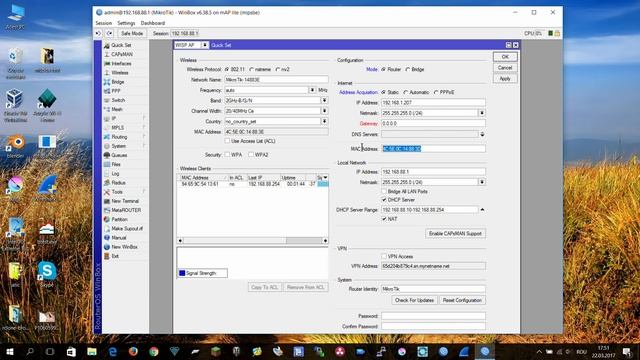Select Bridge mode radio
640x360 pixels.
pyautogui.click(x=407, y=69)
